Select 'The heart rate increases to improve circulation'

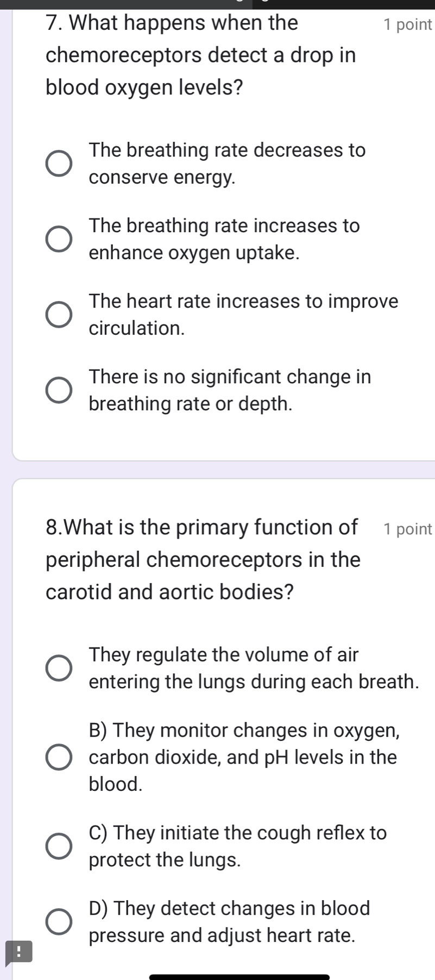point(58,314)
